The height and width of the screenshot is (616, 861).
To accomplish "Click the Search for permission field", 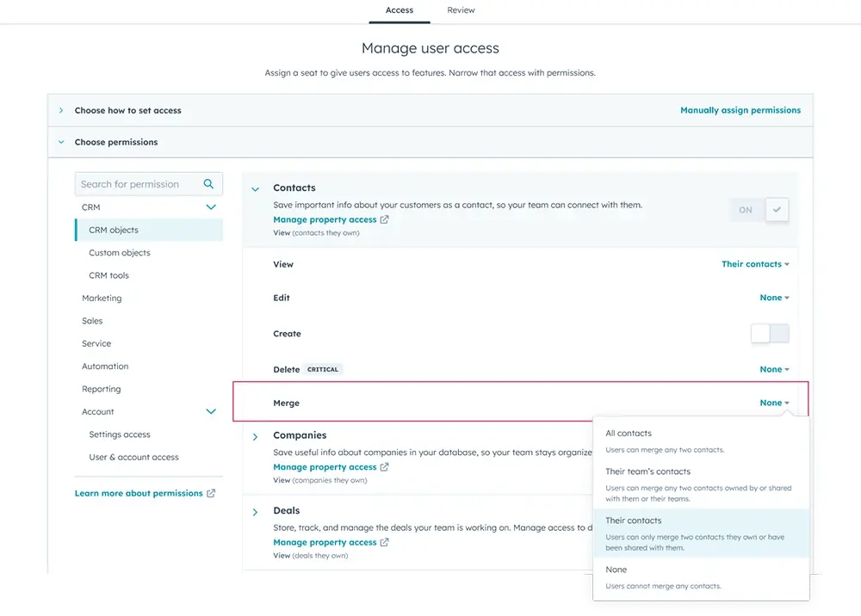I will [148, 184].
